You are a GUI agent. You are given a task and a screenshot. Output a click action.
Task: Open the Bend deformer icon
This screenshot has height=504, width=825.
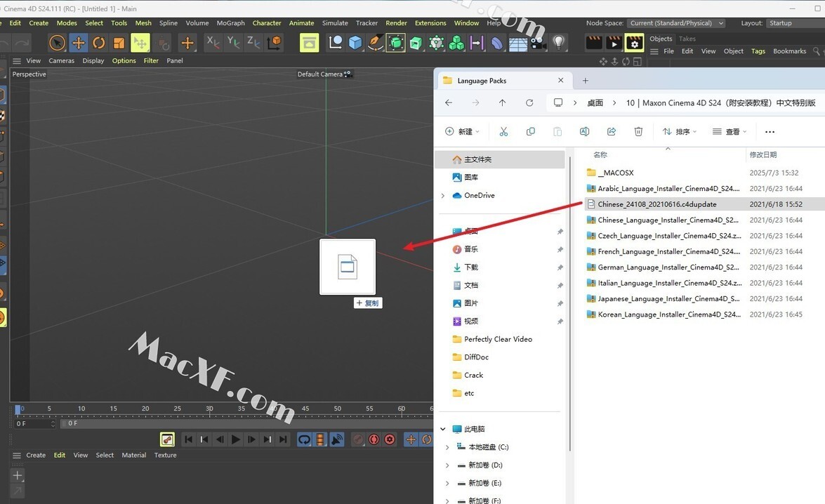point(496,43)
